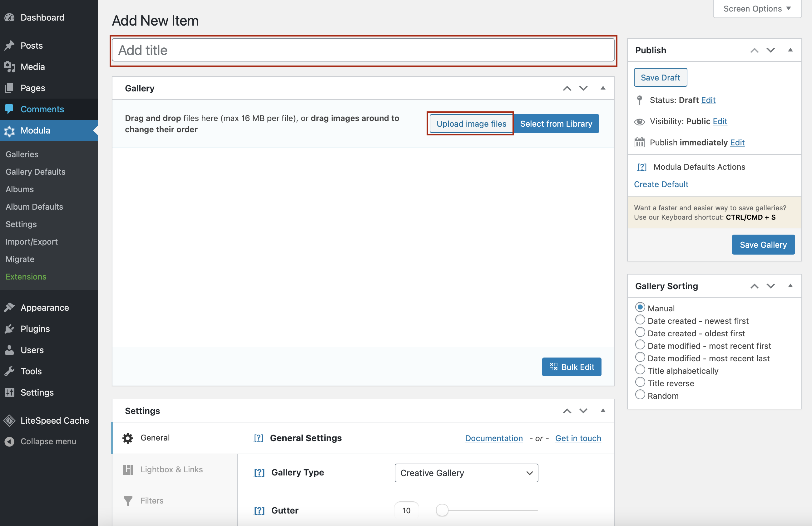The height and width of the screenshot is (526, 812).
Task: Open the Galleries submenu item
Action: [x=21, y=154]
